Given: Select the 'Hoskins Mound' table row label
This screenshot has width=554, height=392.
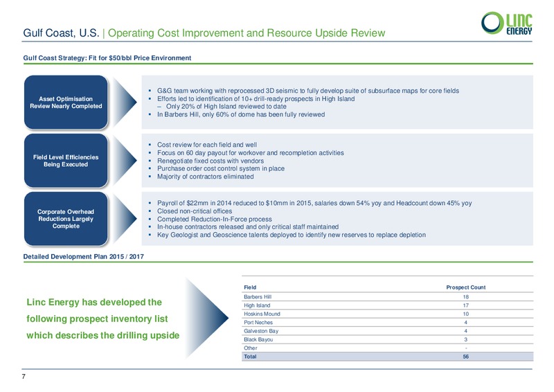Looking at the screenshot, I should tap(262, 314).
